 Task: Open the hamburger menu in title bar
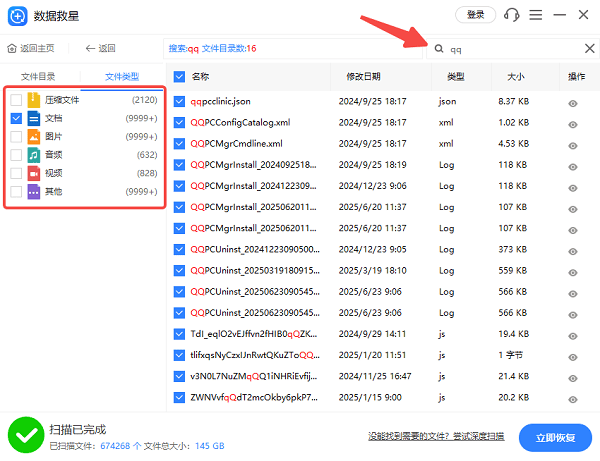point(537,15)
